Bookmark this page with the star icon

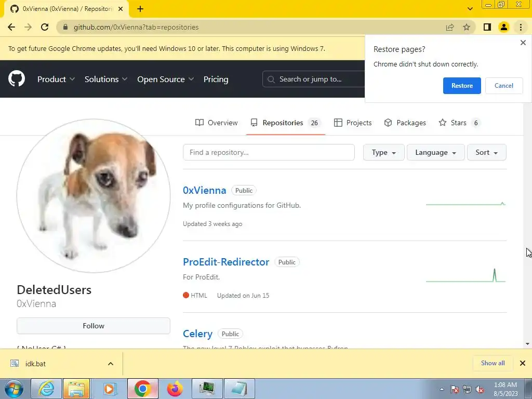pyautogui.click(x=467, y=27)
